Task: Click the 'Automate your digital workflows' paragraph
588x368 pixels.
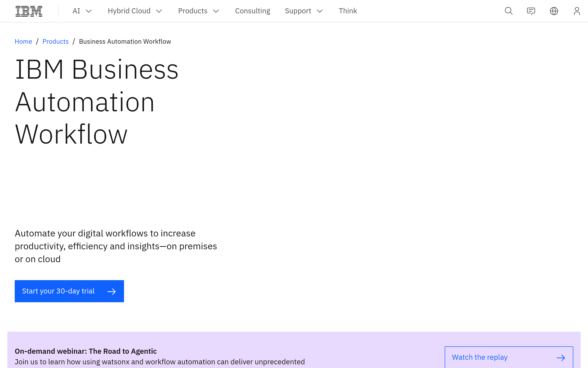Action: coord(116,246)
